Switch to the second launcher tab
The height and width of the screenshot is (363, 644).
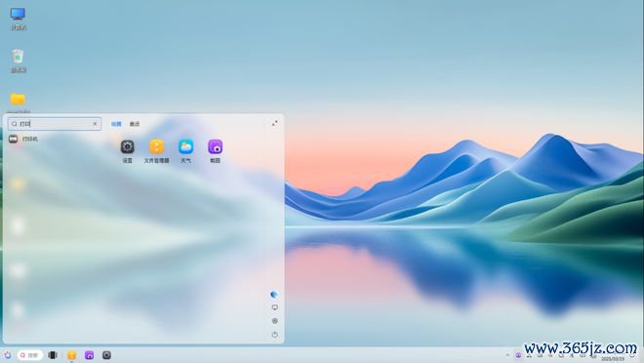(135, 124)
